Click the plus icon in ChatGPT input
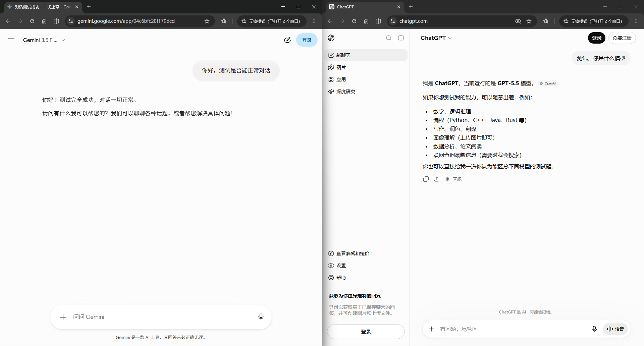Screen dimensions: 644x346 pos(431,329)
